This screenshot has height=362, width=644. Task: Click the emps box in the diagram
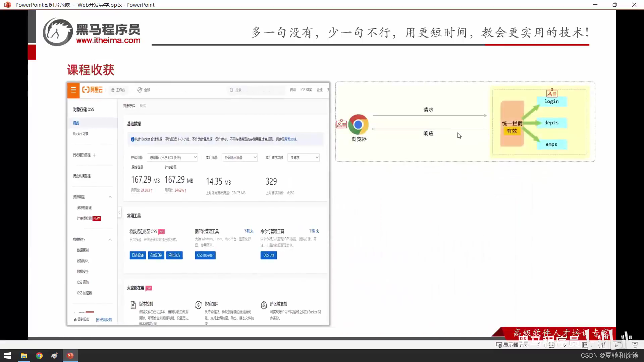tap(551, 144)
